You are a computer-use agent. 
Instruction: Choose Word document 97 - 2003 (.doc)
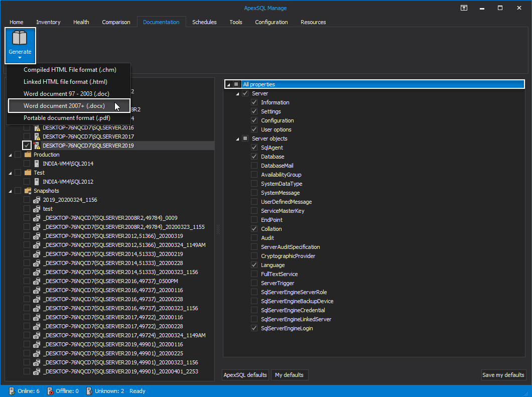(69, 94)
